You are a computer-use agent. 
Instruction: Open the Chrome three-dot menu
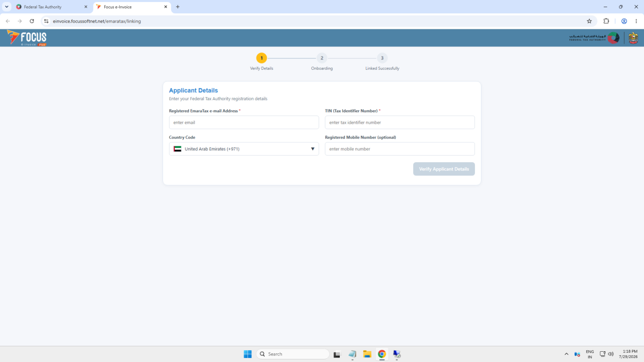pyautogui.click(x=636, y=21)
